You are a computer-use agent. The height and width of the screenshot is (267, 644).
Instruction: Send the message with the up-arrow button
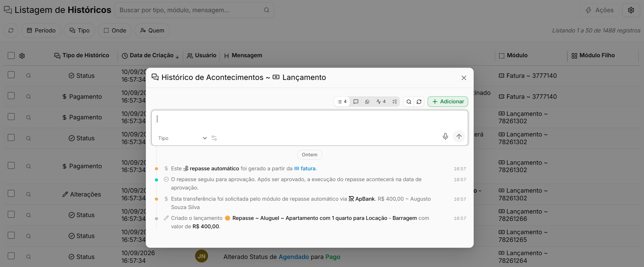click(x=459, y=136)
